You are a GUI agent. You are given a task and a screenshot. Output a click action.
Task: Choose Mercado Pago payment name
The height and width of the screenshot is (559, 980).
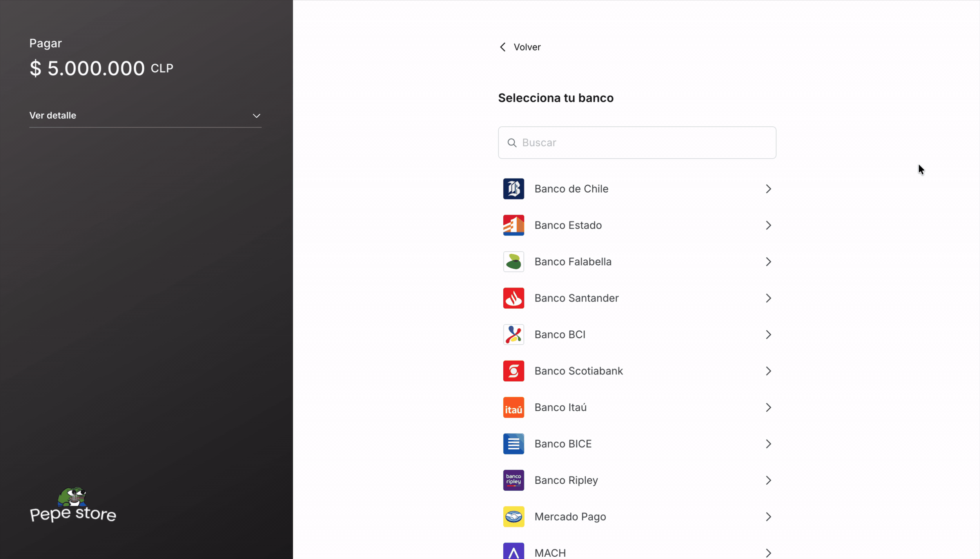click(x=570, y=517)
